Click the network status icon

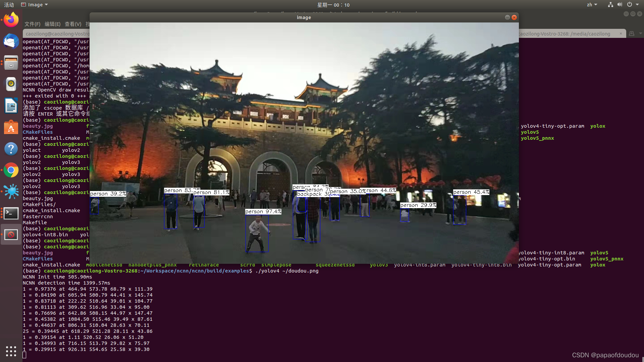pos(610,5)
